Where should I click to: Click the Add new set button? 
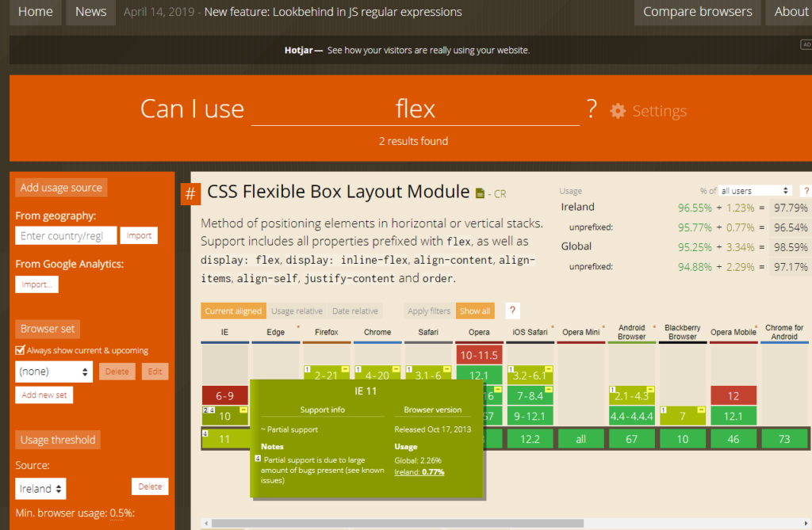coord(44,395)
